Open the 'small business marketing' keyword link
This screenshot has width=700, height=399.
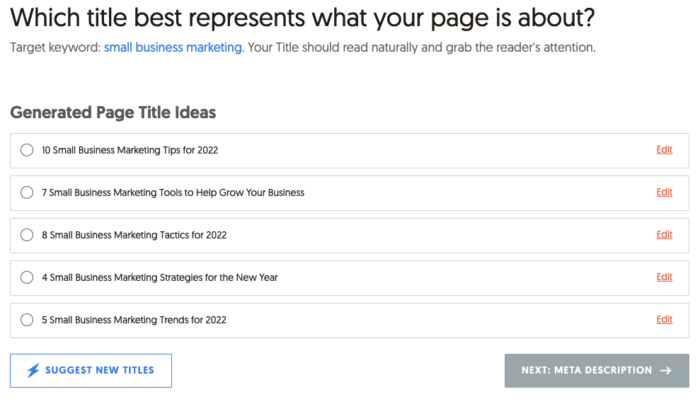(x=173, y=47)
